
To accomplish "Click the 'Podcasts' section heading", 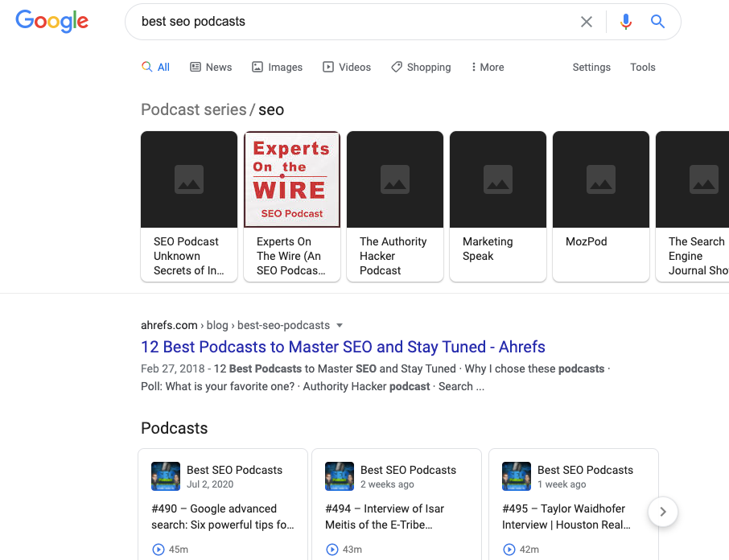I will [x=175, y=428].
